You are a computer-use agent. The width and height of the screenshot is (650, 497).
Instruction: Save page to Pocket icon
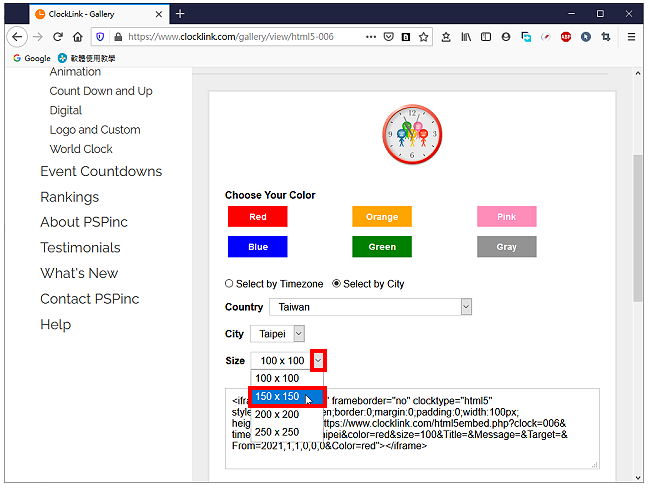click(388, 37)
